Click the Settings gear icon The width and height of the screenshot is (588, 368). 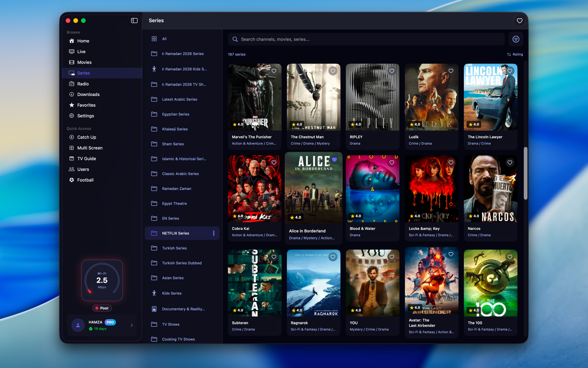(x=72, y=116)
